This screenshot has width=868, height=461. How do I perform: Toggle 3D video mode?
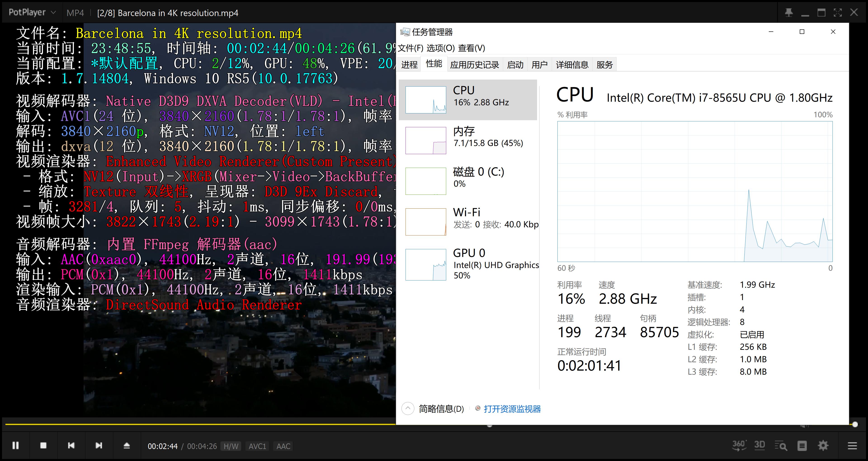pyautogui.click(x=760, y=445)
